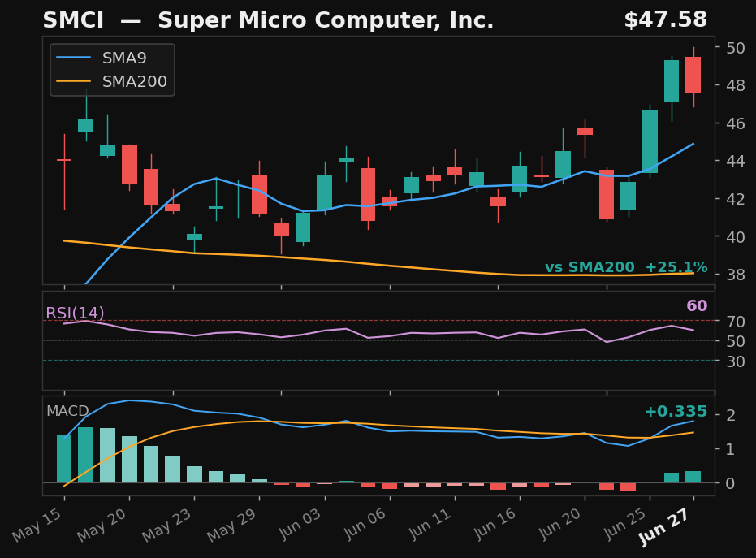Click the orange SMA200 legend line sample

click(73, 81)
